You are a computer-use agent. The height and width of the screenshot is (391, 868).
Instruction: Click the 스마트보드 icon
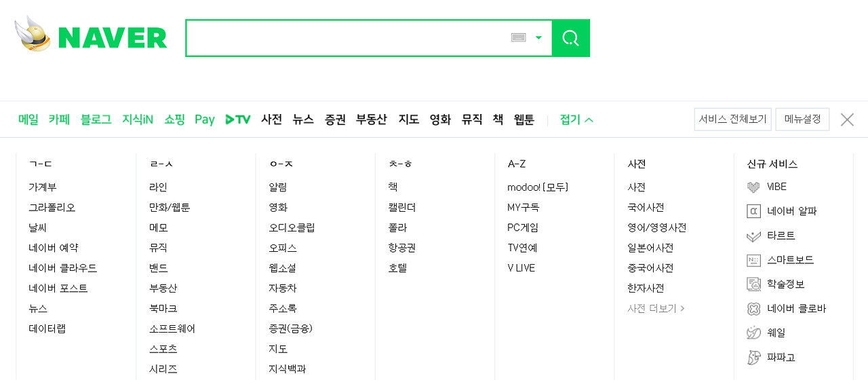click(753, 260)
